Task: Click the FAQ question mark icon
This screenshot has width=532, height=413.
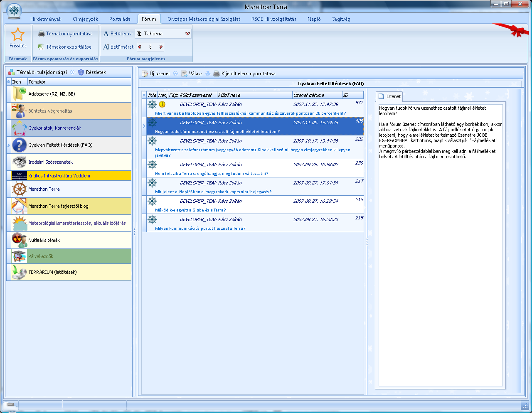Action: click(x=19, y=145)
